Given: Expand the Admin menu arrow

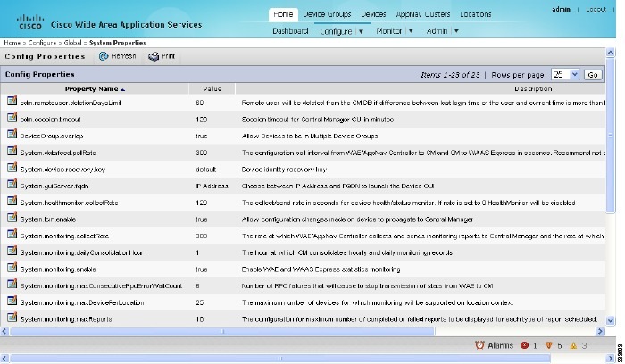Looking at the screenshot, I should (457, 31).
